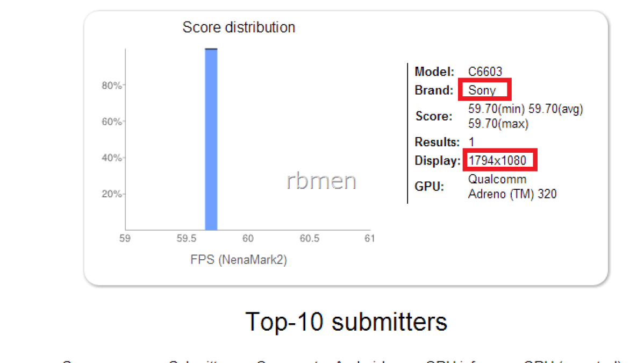The width and height of the screenshot is (644, 363).
Task: Click the FPS (NenaMark2) axis label
Action: point(239,260)
